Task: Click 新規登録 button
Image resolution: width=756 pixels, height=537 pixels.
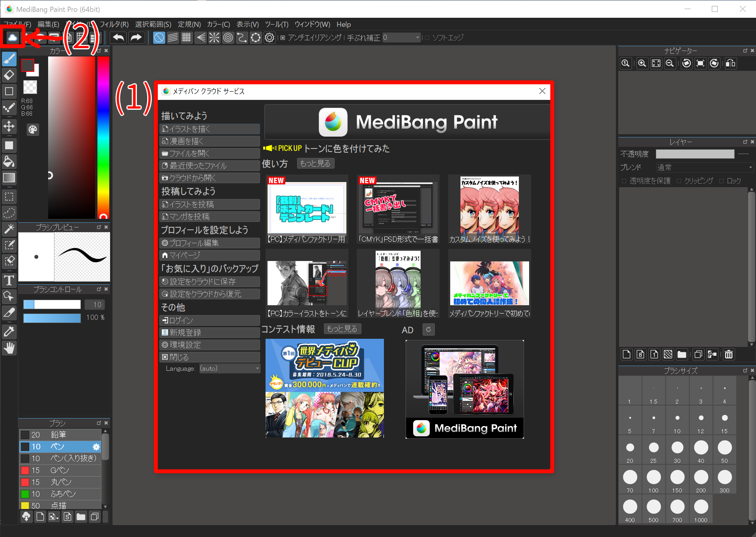Action: (210, 333)
